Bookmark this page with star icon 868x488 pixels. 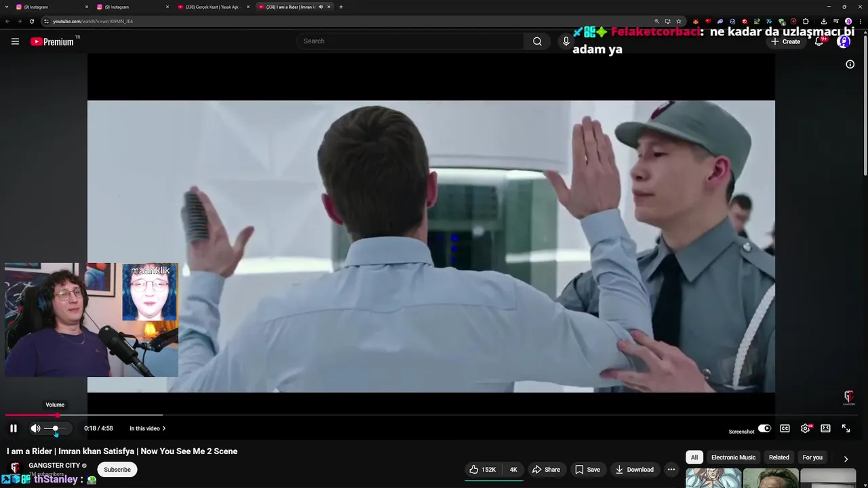(679, 21)
